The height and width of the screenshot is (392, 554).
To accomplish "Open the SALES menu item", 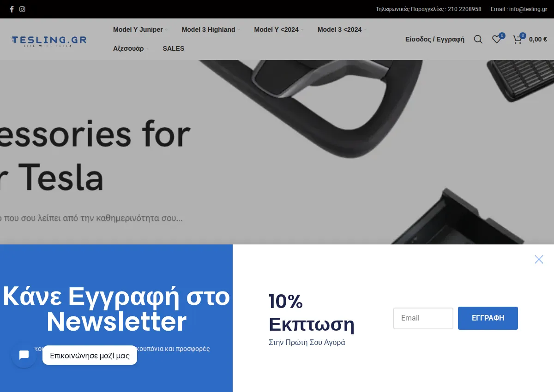I will click(x=174, y=48).
